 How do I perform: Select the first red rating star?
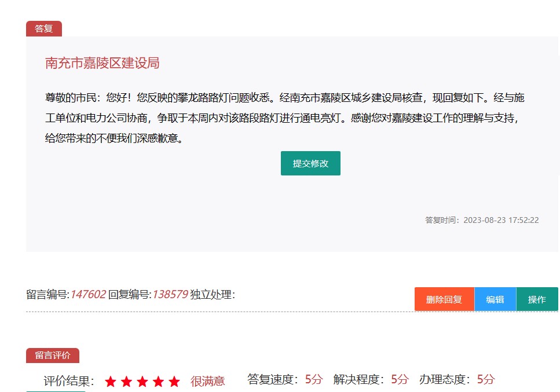(x=111, y=382)
